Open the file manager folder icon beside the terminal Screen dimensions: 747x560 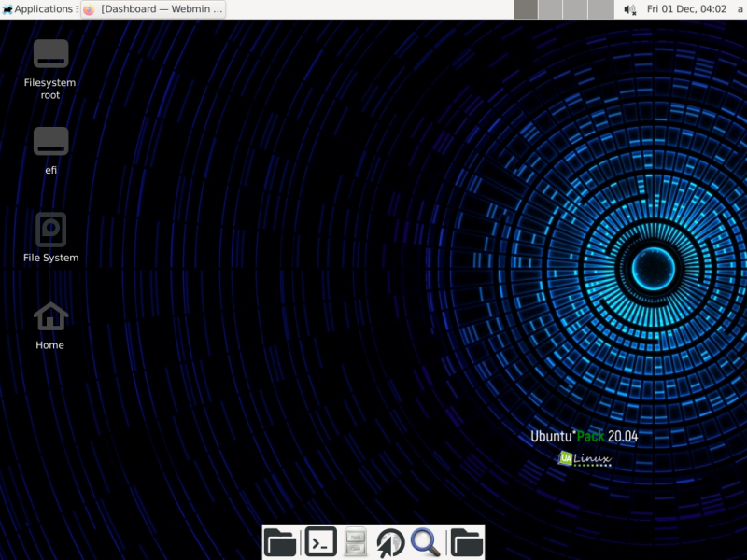pyautogui.click(x=280, y=542)
